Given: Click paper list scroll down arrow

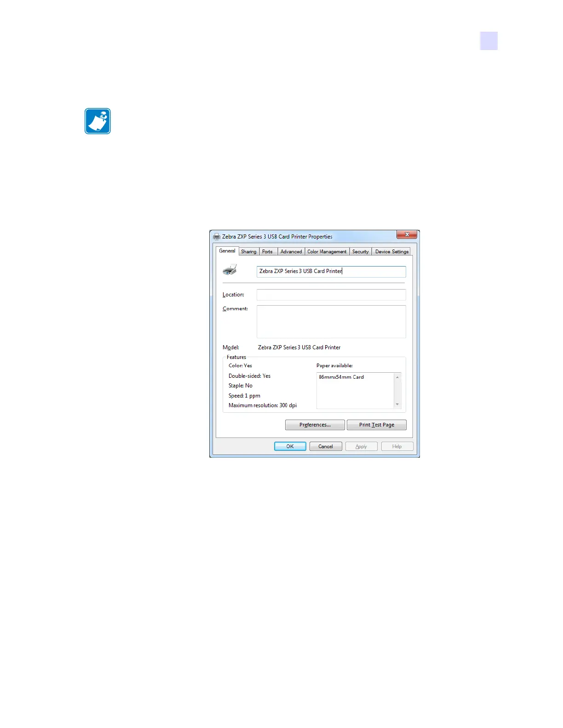Looking at the screenshot, I should (x=397, y=404).
